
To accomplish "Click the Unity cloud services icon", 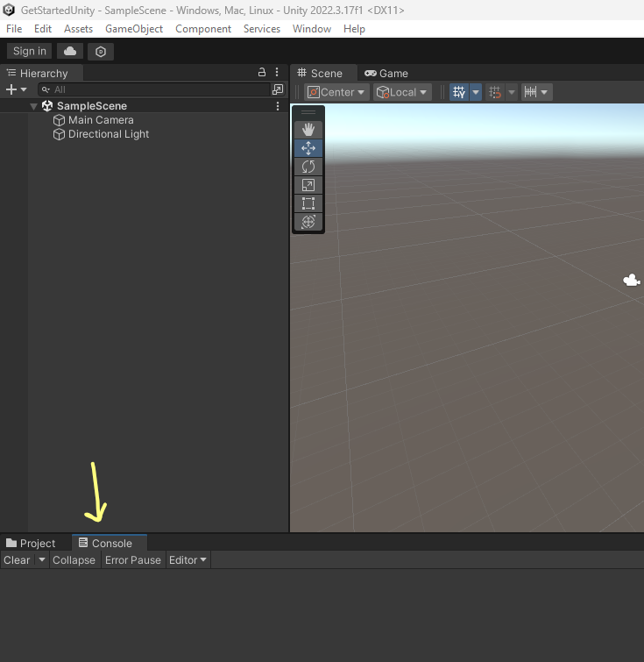I will pos(70,52).
